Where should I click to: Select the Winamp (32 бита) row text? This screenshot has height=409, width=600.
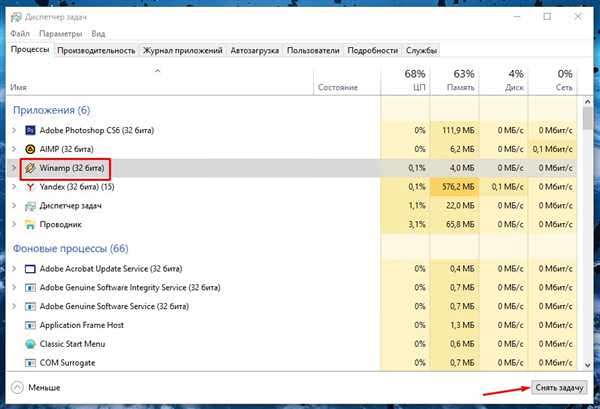(72, 168)
